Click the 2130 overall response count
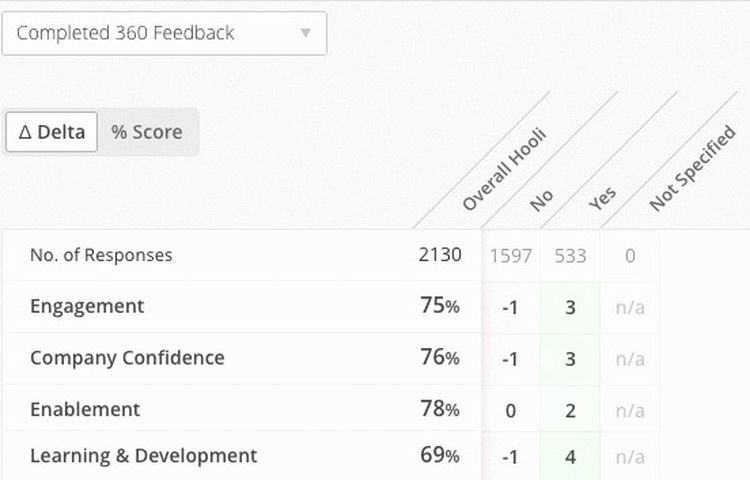 coord(440,255)
